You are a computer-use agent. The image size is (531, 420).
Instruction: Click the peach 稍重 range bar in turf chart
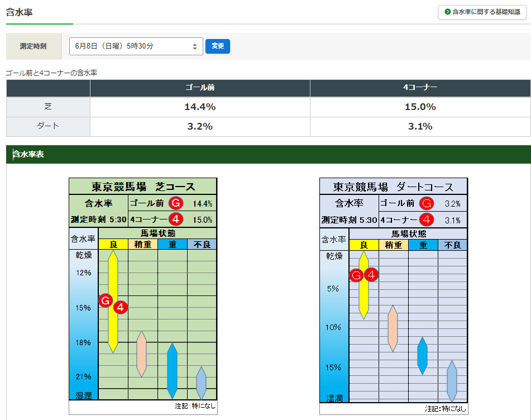click(142, 354)
